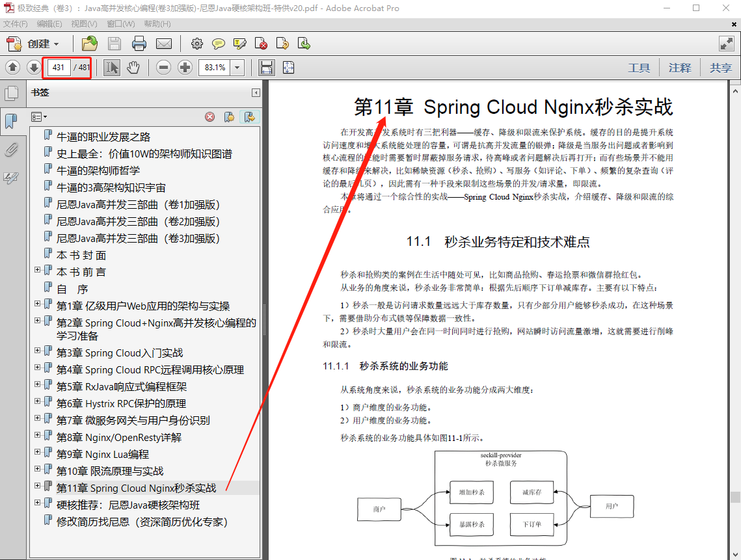Open attachments paperclip panel icon
Image resolution: width=741 pixels, height=560 pixels.
[x=11, y=150]
